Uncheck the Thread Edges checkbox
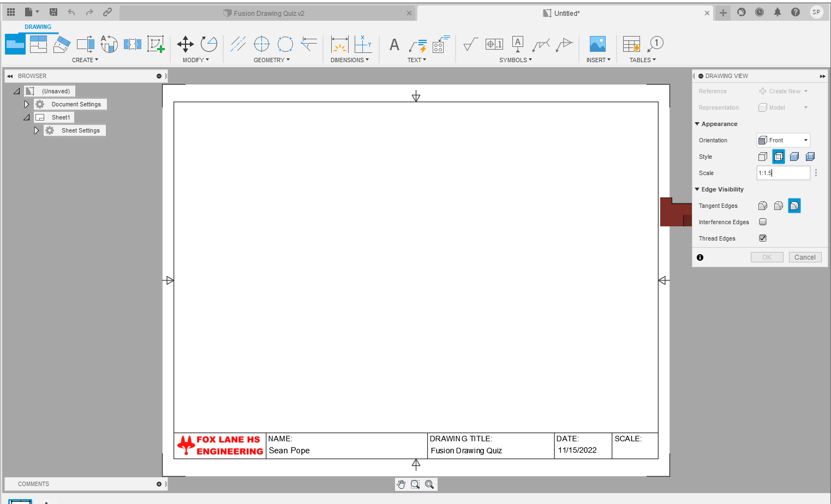 pos(762,238)
